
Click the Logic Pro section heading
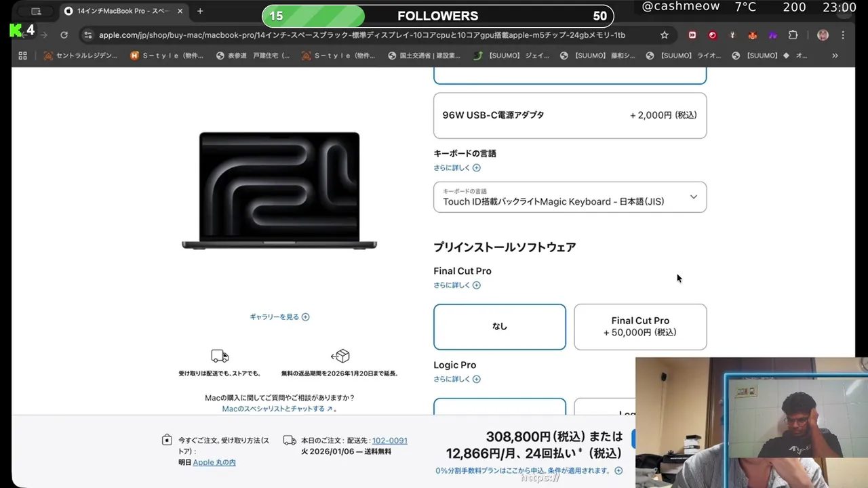pos(454,365)
